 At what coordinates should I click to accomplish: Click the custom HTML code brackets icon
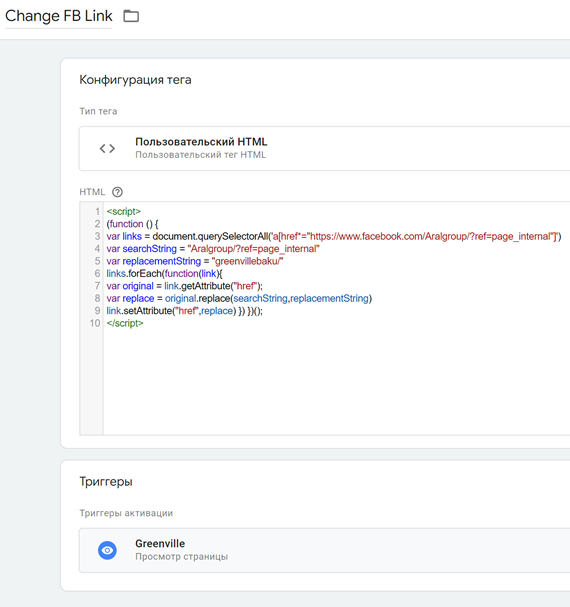tap(107, 148)
